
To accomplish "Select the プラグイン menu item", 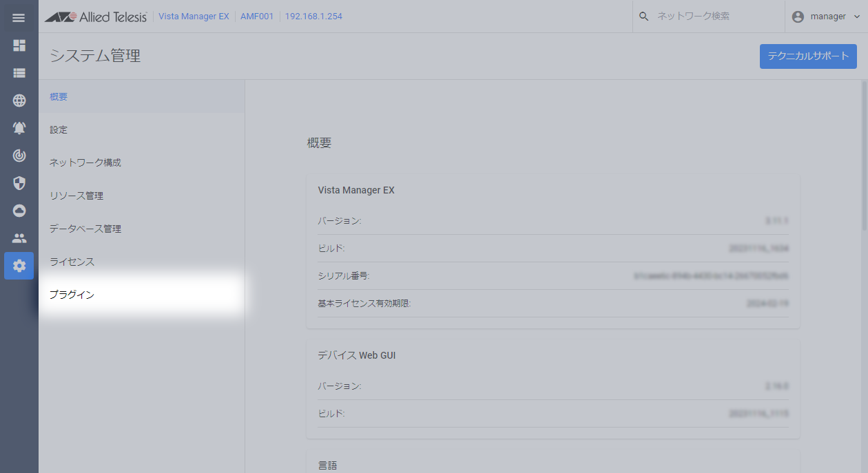I will pyautogui.click(x=141, y=295).
